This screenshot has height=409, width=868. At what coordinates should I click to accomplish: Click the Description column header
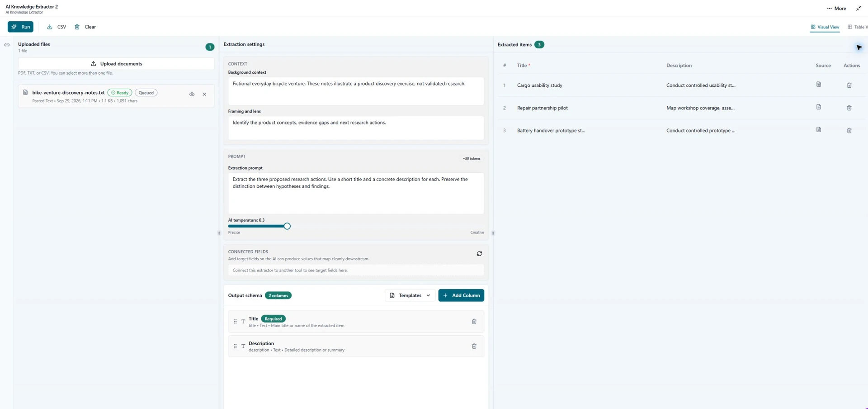pyautogui.click(x=679, y=66)
